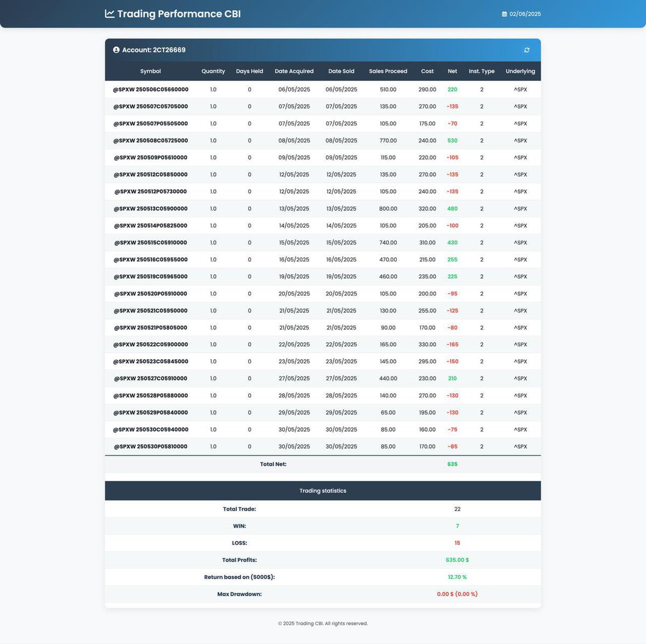Click the Quantity column header
Screen dimensions: 646x644
tap(213, 71)
